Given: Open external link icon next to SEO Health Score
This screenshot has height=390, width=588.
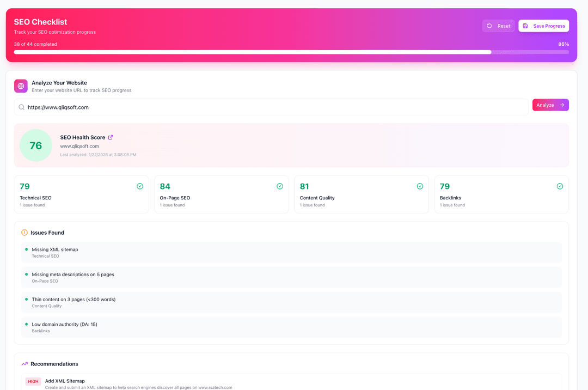Looking at the screenshot, I should 111,137.
